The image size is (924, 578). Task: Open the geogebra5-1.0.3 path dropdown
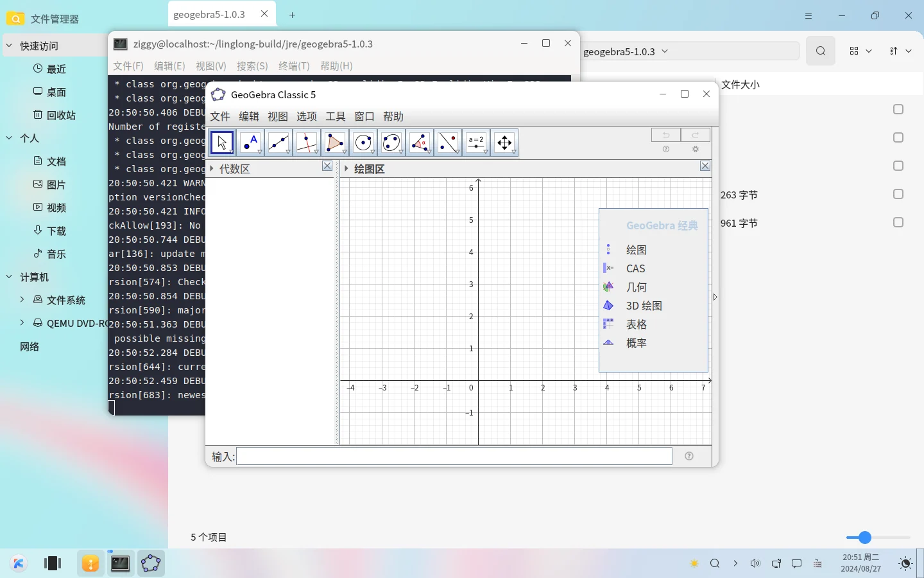[x=665, y=51]
